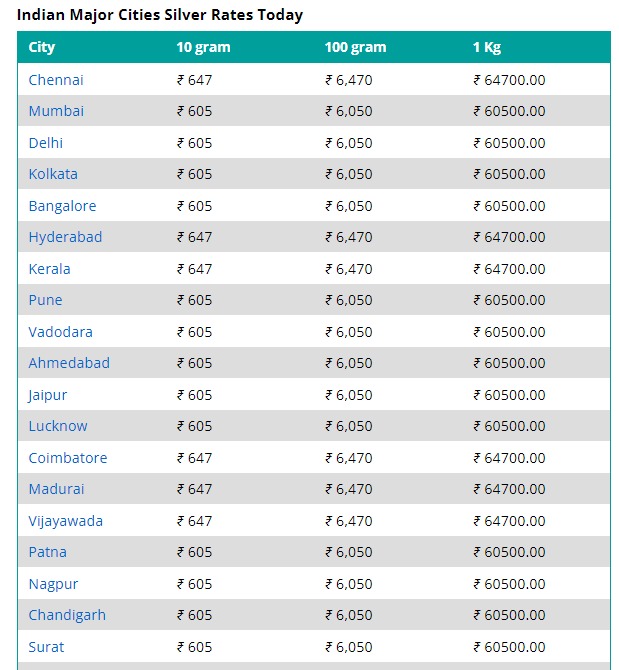Open the Coimbatore link
Viewport: 619px width, 670px height.
click(x=68, y=458)
